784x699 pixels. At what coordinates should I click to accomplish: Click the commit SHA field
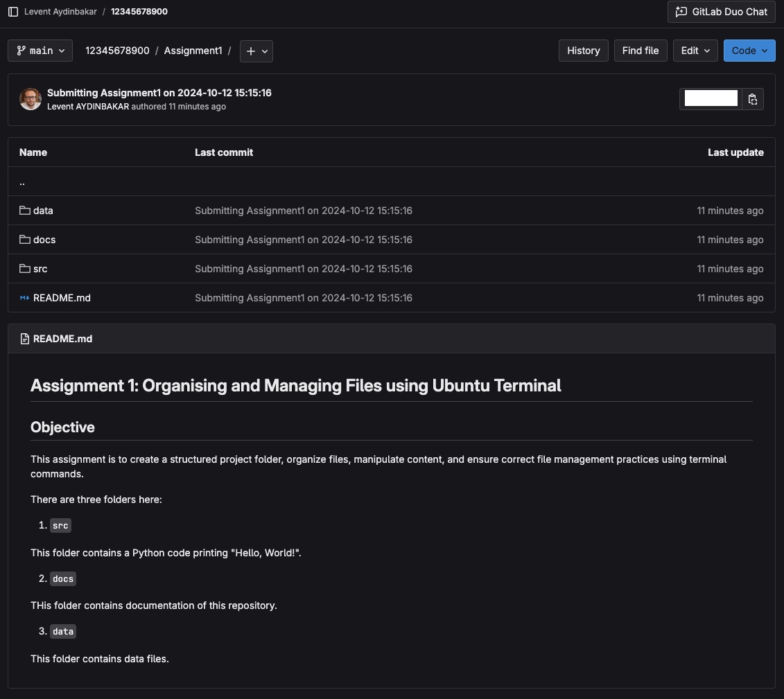711,99
